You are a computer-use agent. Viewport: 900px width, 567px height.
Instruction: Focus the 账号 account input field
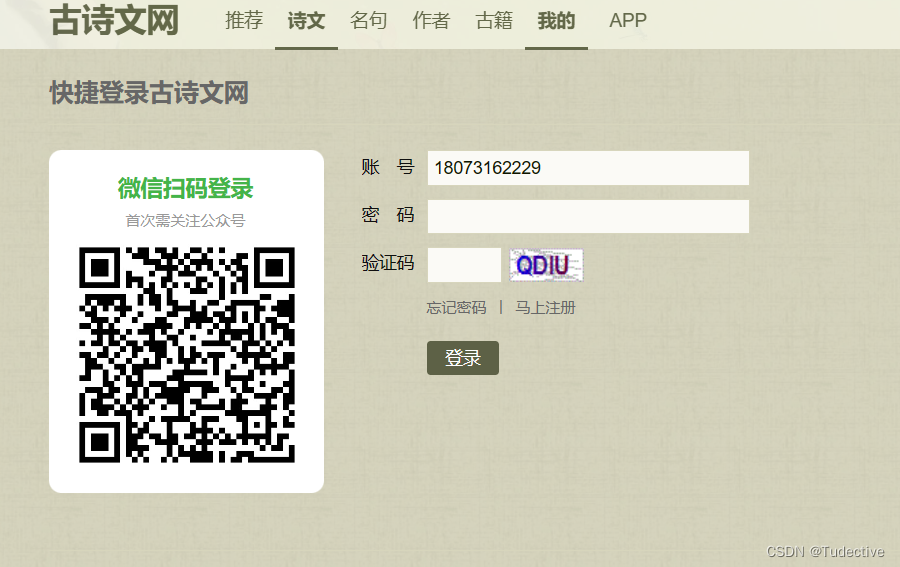coord(588,168)
